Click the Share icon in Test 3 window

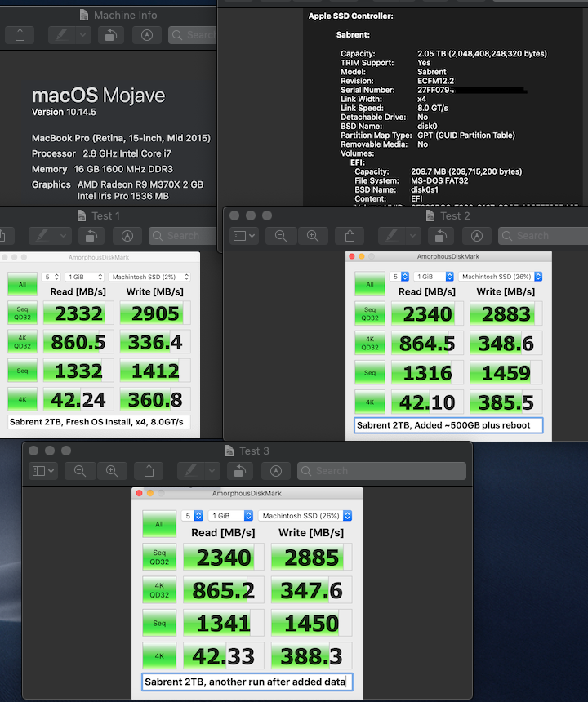pos(149,470)
